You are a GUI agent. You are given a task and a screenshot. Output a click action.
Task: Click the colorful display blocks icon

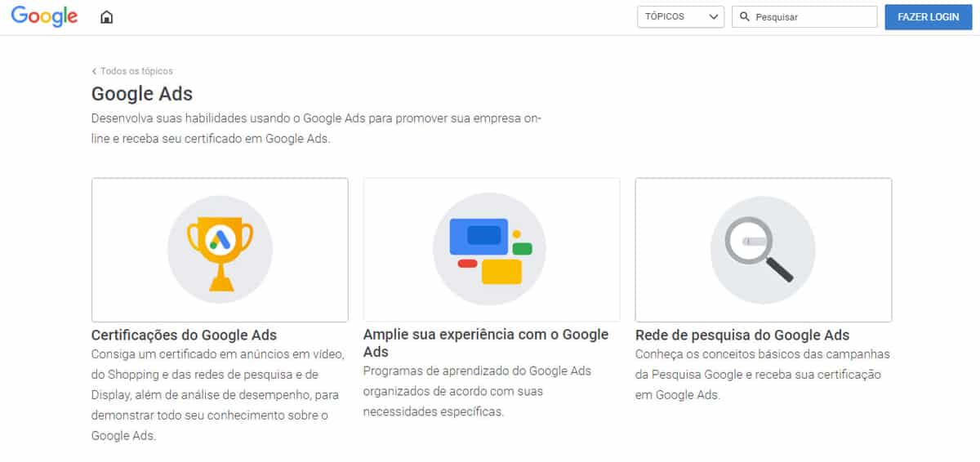490,250
